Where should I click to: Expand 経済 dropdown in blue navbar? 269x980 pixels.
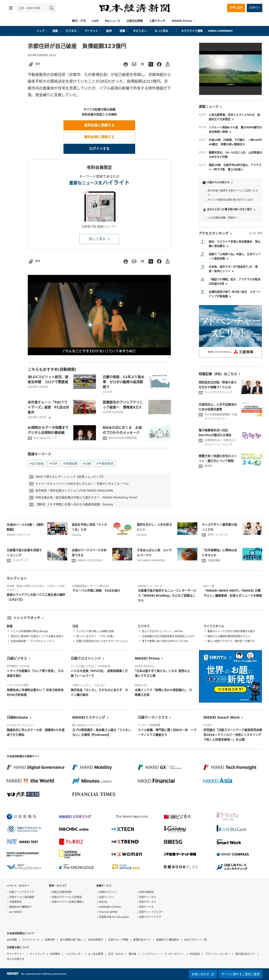coord(110,31)
